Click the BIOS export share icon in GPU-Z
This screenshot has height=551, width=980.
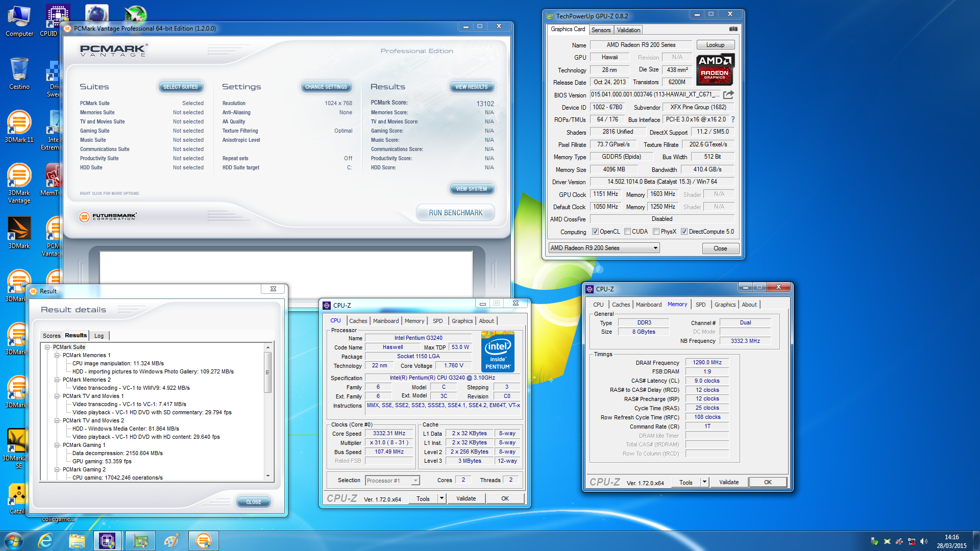(x=729, y=94)
